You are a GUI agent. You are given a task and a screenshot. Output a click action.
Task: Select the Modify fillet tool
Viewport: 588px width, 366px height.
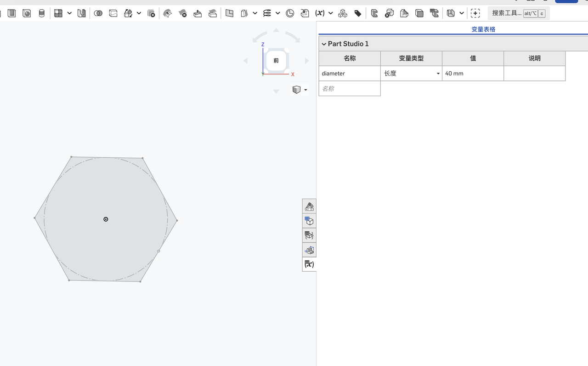tap(168, 13)
